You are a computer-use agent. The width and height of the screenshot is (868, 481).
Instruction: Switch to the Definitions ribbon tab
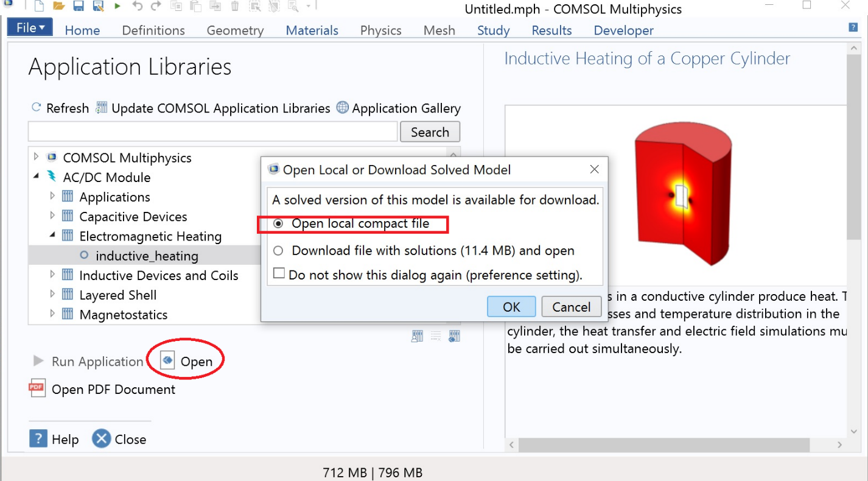tap(153, 30)
